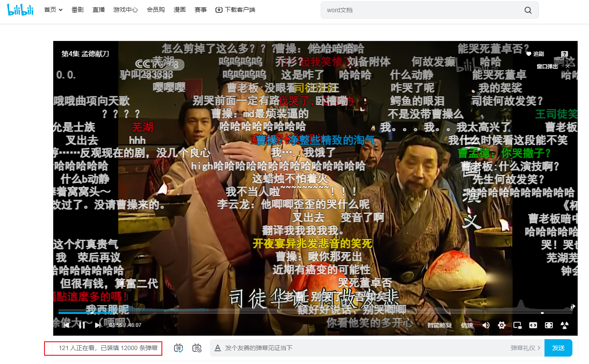
Task: Open player settings gear
Action: coord(502,325)
